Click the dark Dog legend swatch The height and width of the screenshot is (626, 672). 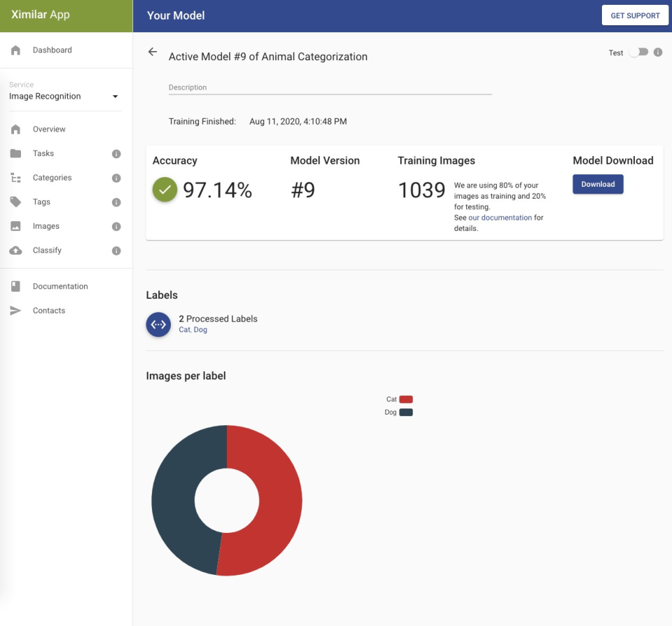[x=406, y=413]
